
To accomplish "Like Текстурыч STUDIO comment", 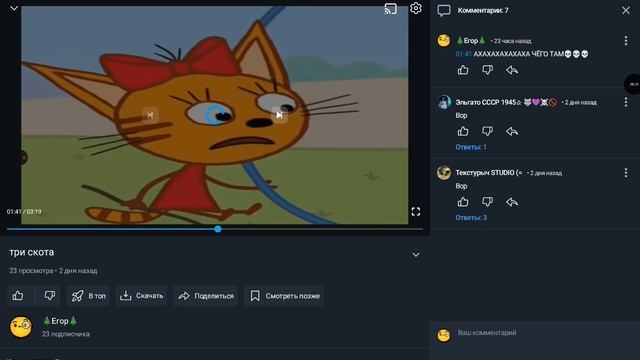I will [x=463, y=202].
